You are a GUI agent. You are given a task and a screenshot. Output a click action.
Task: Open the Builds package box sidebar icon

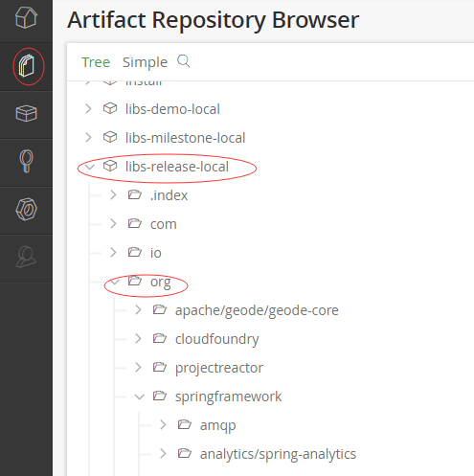coord(26,113)
